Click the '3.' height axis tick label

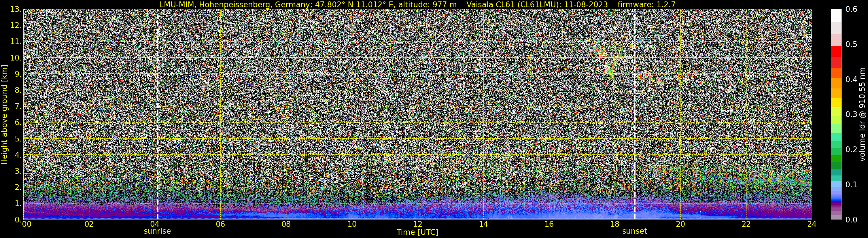(x=18, y=171)
